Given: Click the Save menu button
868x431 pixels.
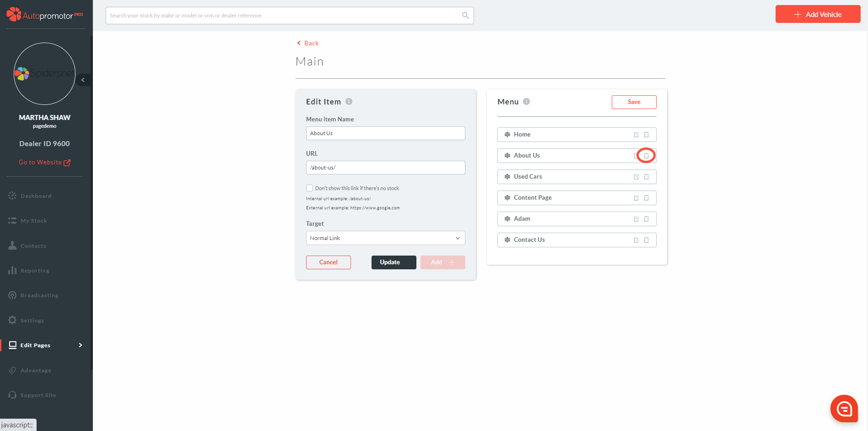Looking at the screenshot, I should pos(634,102).
